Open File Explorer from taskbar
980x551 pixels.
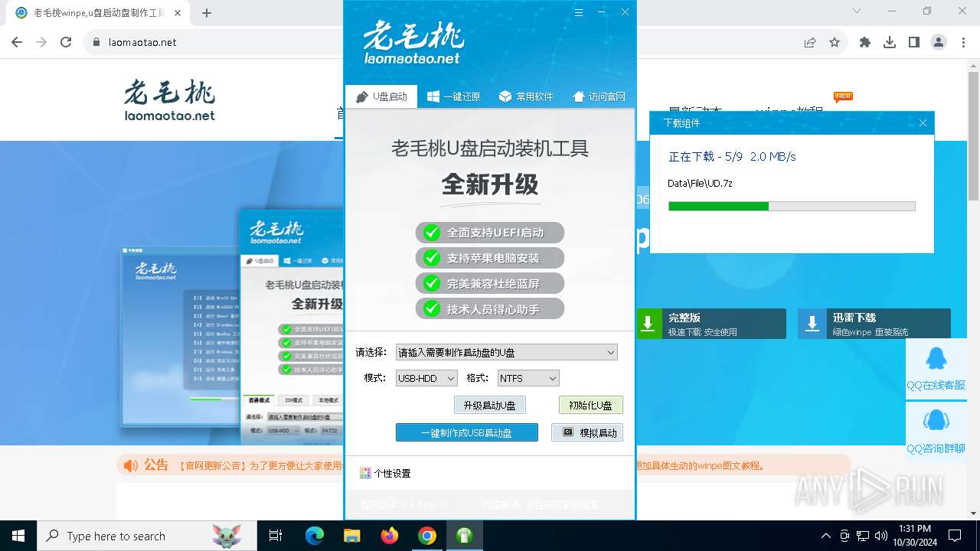352,536
